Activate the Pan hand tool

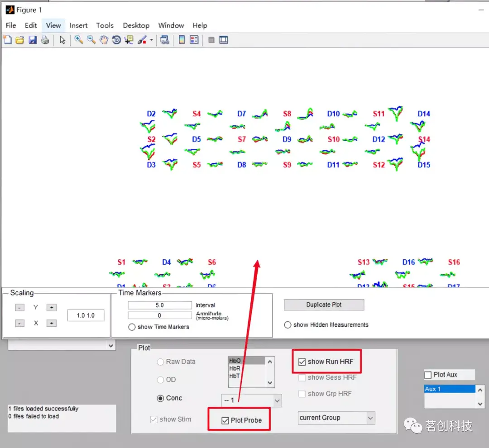pos(104,40)
